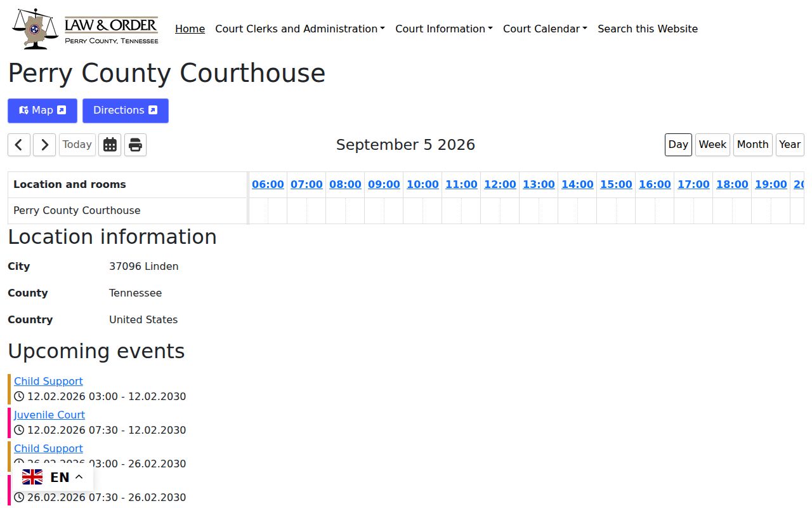Select the 09:00 time column
The image size is (812, 508).
point(384,185)
